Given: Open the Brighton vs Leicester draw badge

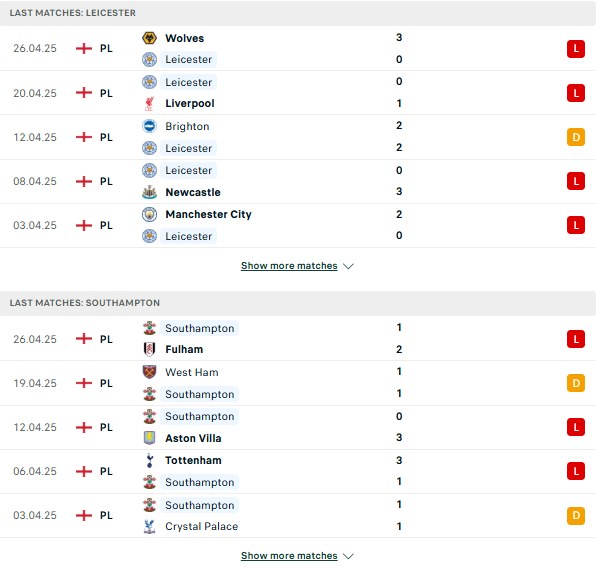Looking at the screenshot, I should [x=576, y=137].
